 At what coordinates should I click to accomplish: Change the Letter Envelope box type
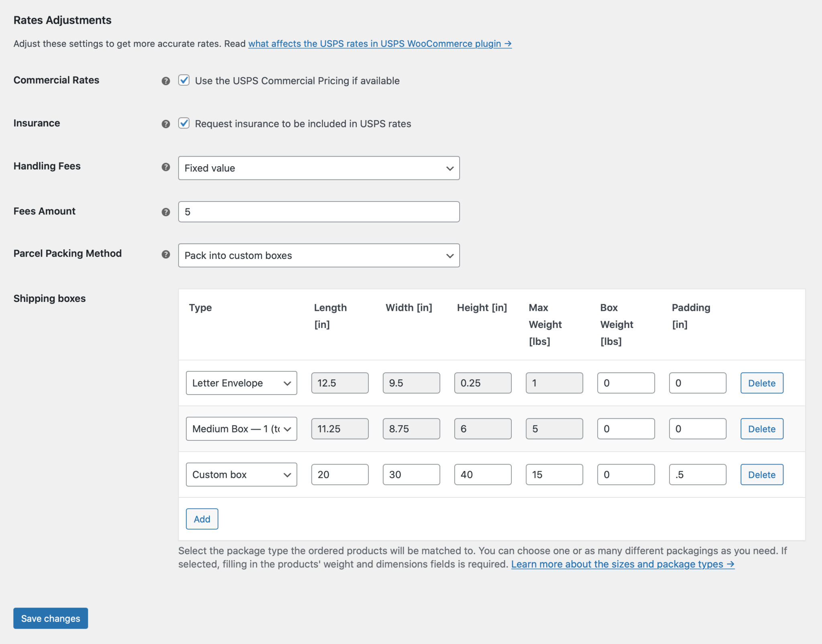(x=241, y=383)
